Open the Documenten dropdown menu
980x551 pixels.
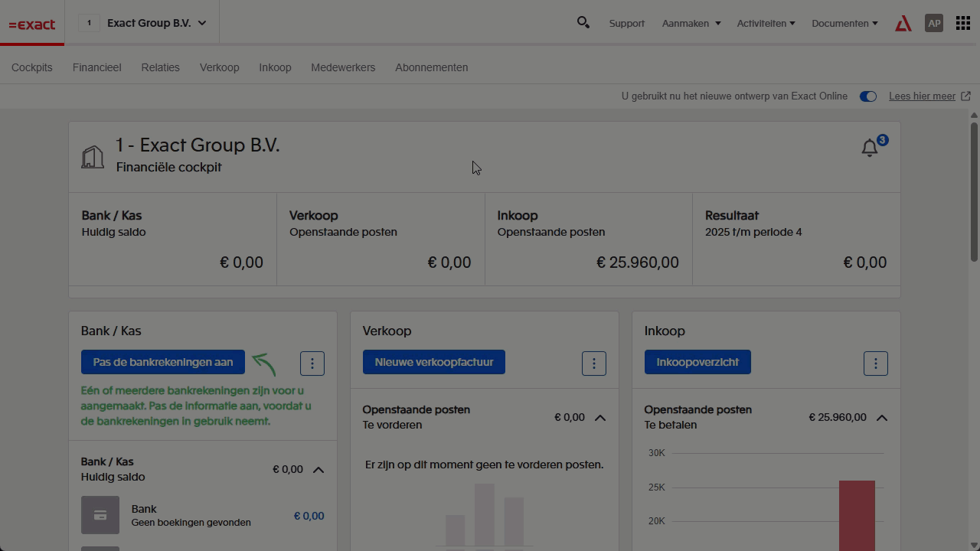[844, 24]
